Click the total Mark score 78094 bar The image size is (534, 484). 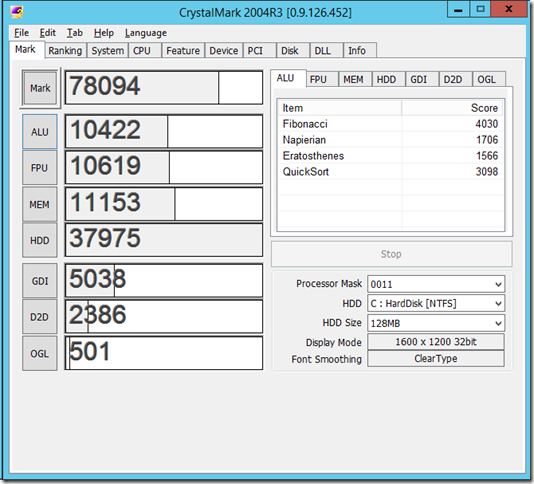[164, 88]
